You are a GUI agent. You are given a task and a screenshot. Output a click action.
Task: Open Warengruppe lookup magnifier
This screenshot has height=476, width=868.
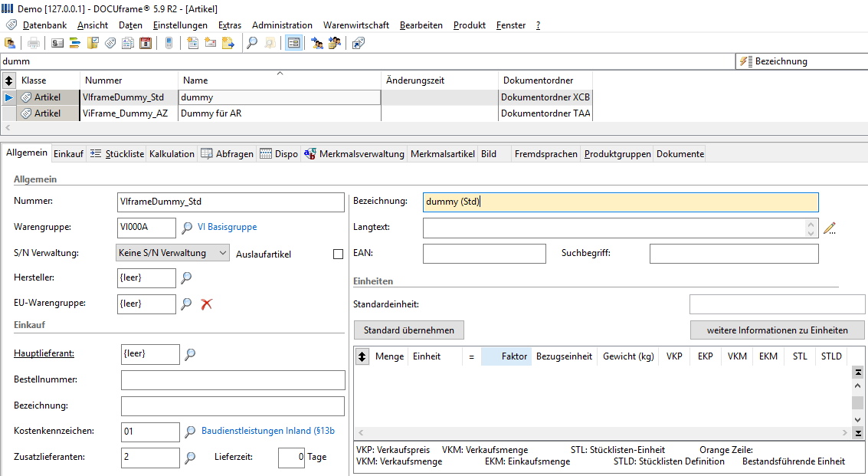pos(187,227)
